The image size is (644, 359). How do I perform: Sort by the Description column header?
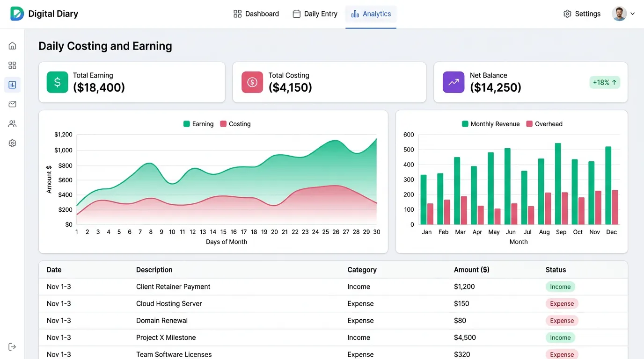pyautogui.click(x=154, y=270)
